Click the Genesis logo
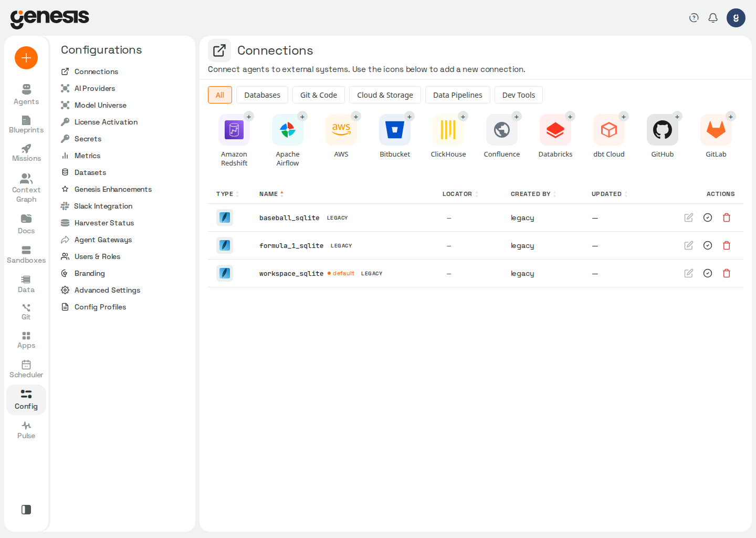 [50, 18]
